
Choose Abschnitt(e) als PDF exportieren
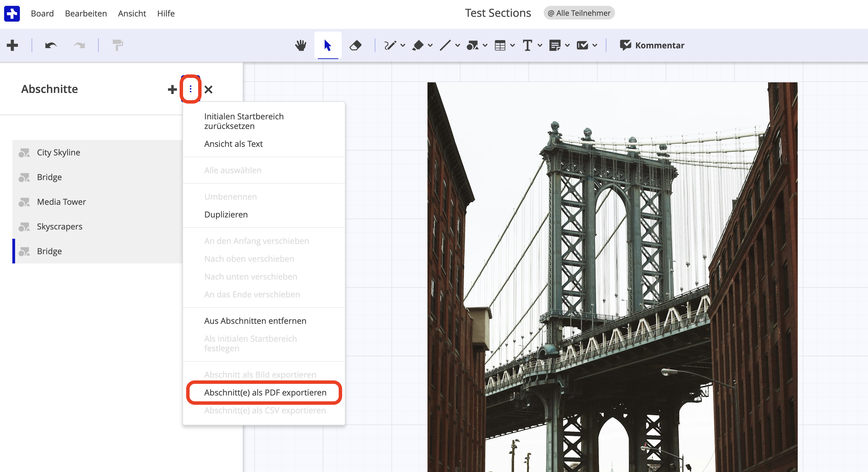click(x=265, y=392)
